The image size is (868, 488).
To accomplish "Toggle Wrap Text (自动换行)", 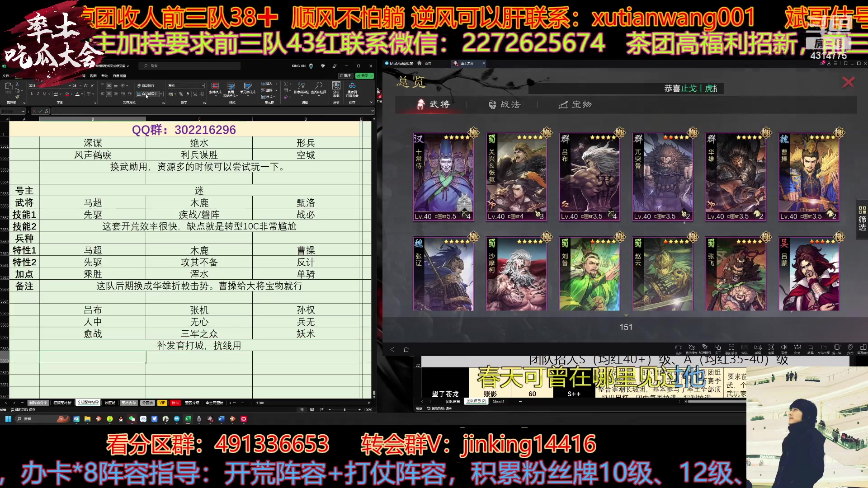I will click(146, 85).
